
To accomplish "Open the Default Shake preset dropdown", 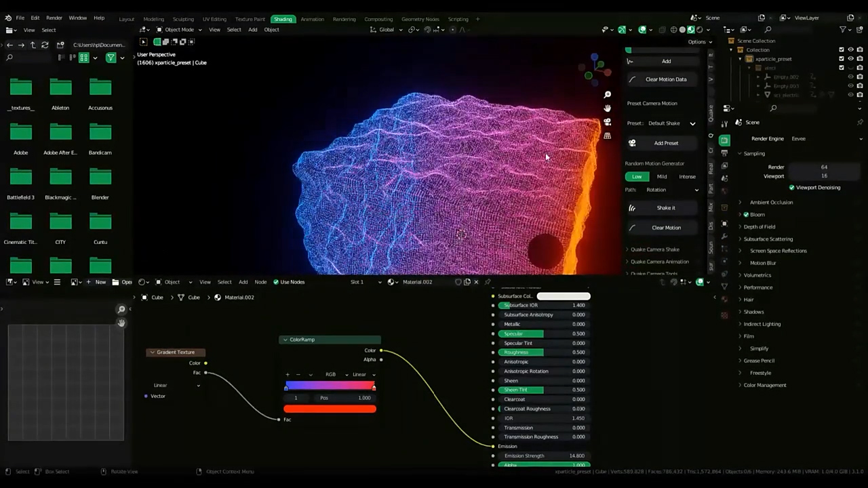I will pos(671,123).
